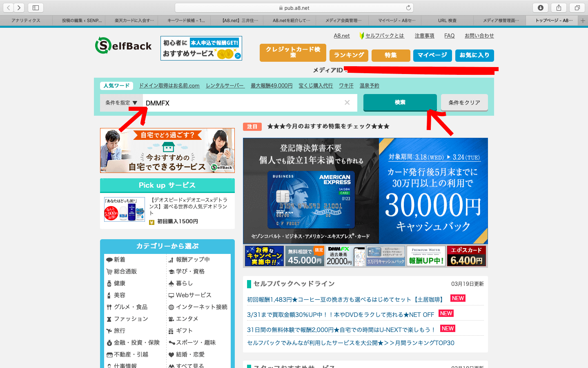The height and width of the screenshot is (368, 588).
Task: Toggle the Safari sidebar button
Action: tap(36, 8)
